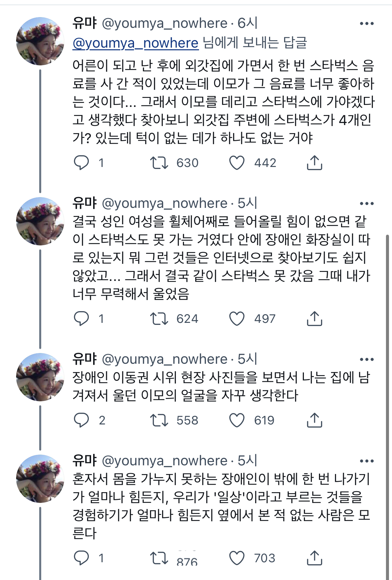Select the 6시 timestamp on the first tweet
This screenshot has width=392, height=580.
click(247, 22)
